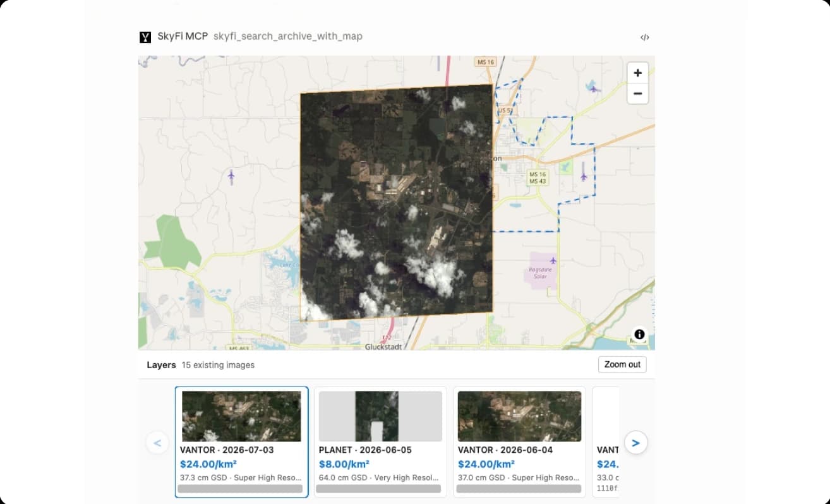This screenshot has height=504, width=830.
Task: Click the 37.3 cm GSD description text
Action: (241, 478)
